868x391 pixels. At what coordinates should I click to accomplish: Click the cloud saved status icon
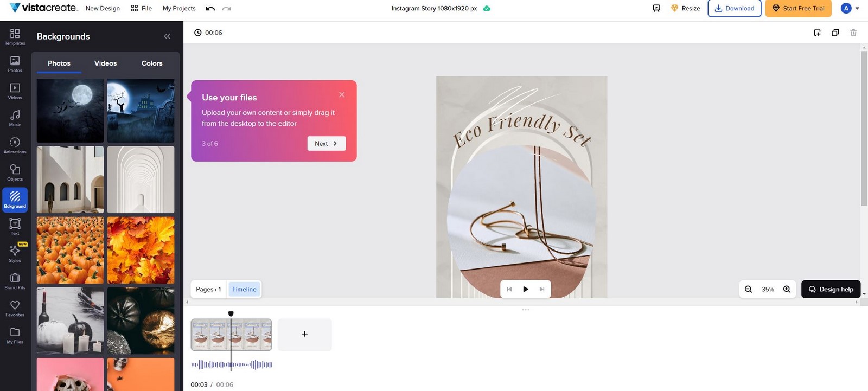(487, 8)
